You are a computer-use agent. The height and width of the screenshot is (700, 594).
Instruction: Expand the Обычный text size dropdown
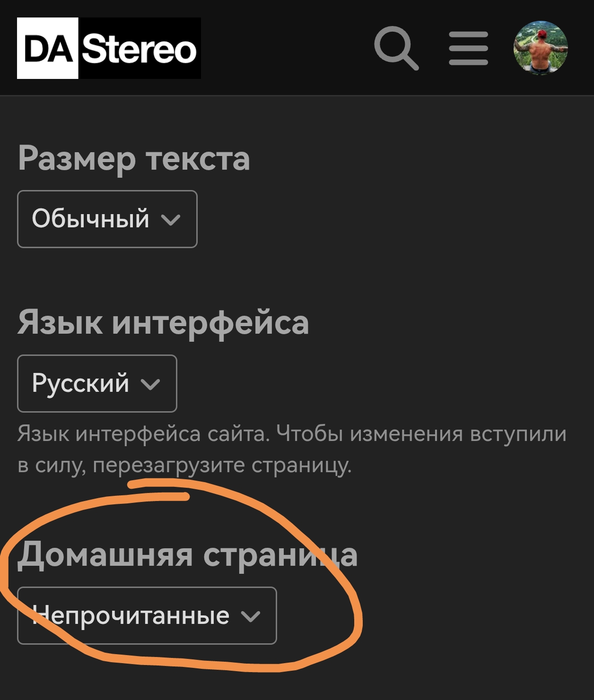(x=107, y=219)
